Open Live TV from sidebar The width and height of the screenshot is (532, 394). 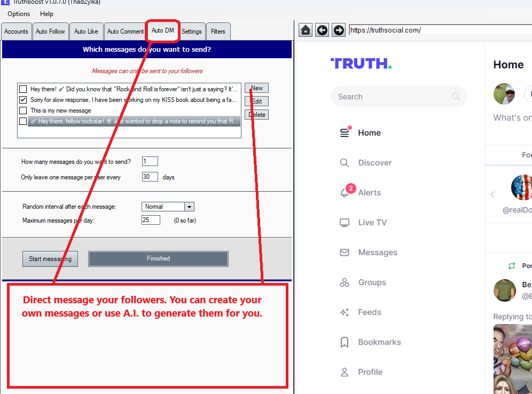click(x=345, y=223)
